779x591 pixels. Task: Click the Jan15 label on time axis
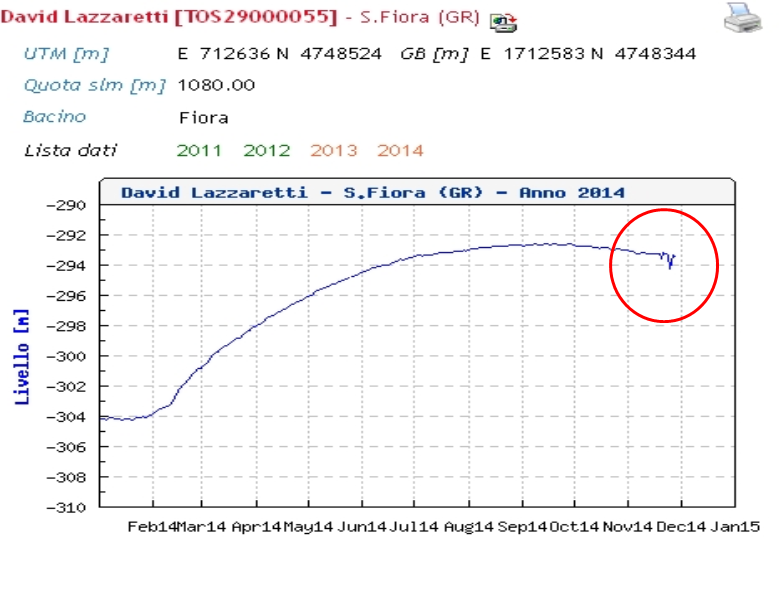point(733,526)
